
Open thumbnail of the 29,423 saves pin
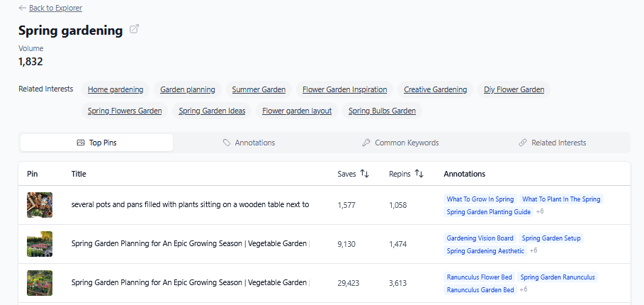pos(40,283)
